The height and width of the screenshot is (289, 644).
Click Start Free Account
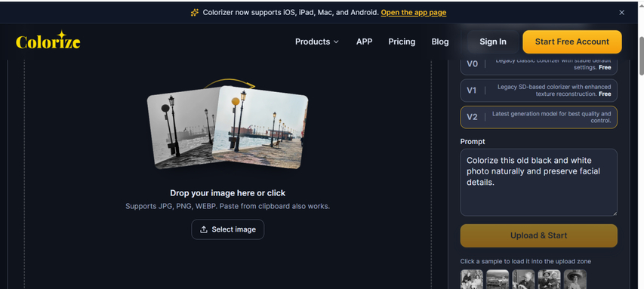click(x=572, y=42)
